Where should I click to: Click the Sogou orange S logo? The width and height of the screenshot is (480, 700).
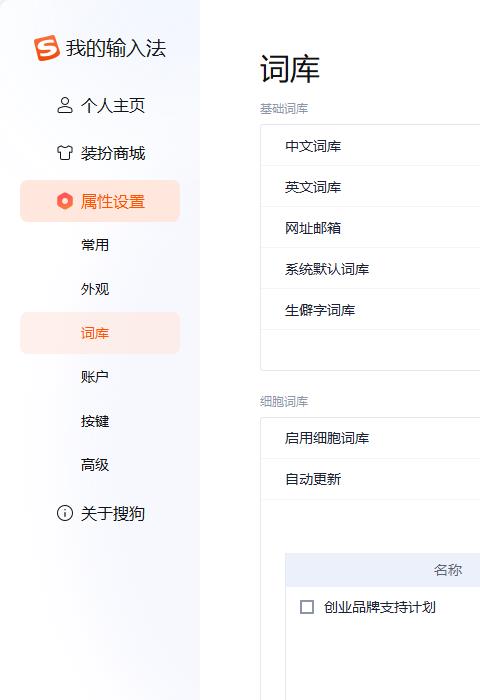[x=46, y=48]
